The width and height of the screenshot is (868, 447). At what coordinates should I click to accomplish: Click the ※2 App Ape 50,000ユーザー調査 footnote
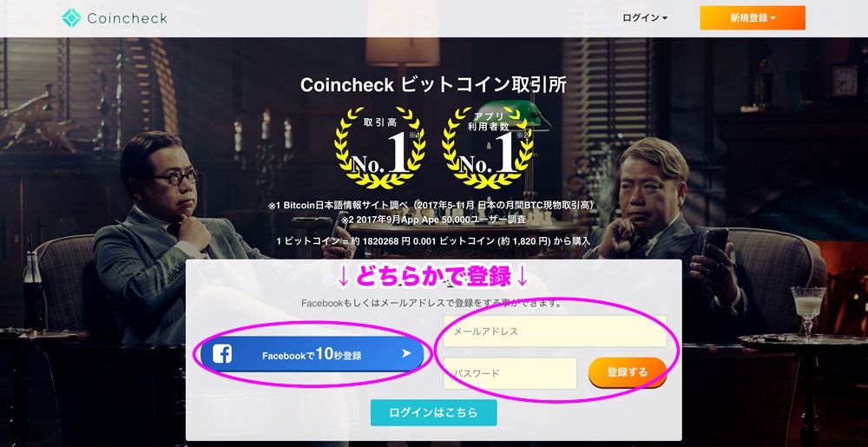433,220
